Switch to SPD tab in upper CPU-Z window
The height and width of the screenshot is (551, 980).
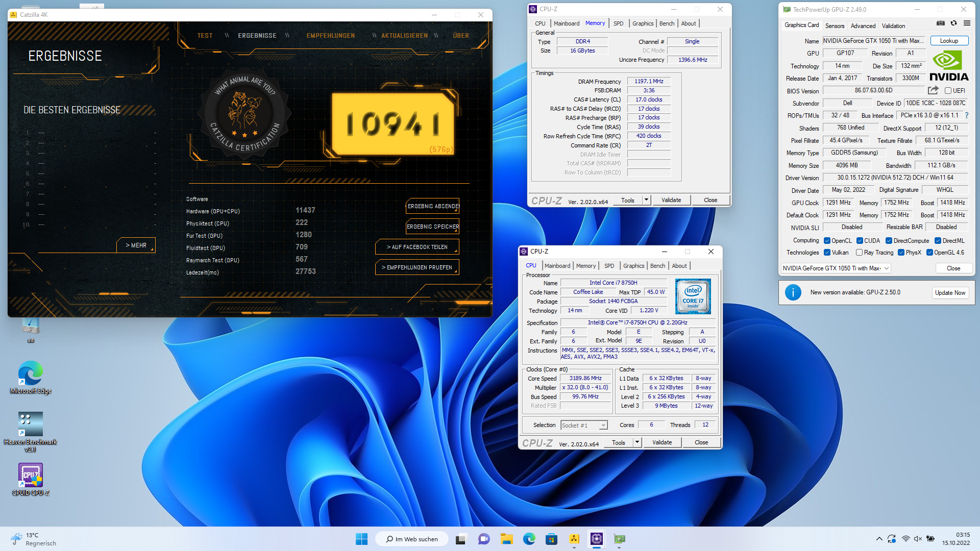click(x=618, y=23)
